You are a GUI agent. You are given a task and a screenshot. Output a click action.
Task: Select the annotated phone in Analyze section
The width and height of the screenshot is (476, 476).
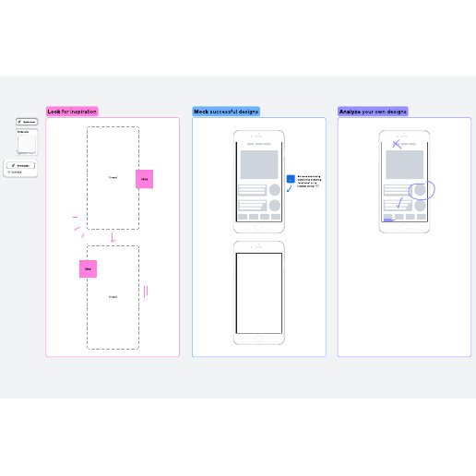(404, 182)
